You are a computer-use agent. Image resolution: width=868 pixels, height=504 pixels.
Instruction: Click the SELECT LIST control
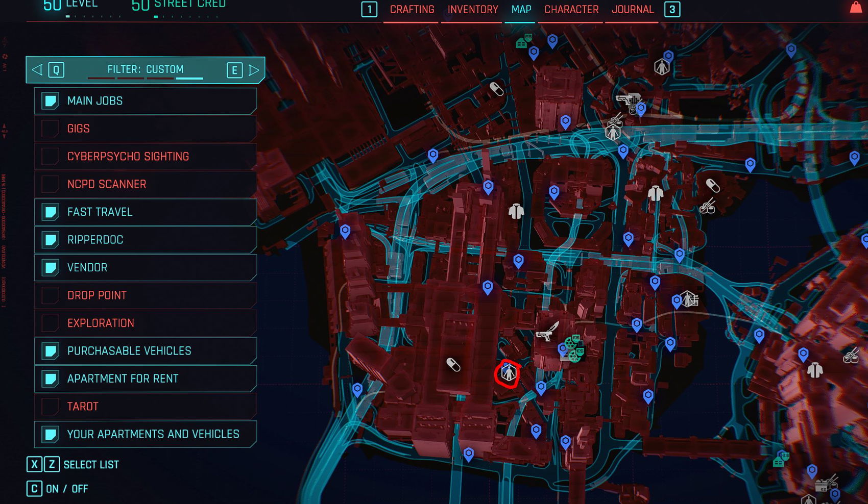(91, 464)
